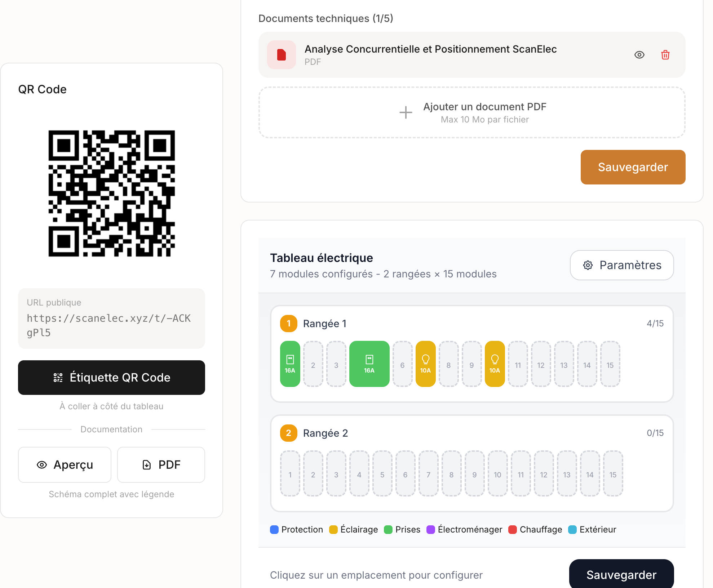Open the Aperçu documentation preview
713x588 pixels.
coord(65,465)
